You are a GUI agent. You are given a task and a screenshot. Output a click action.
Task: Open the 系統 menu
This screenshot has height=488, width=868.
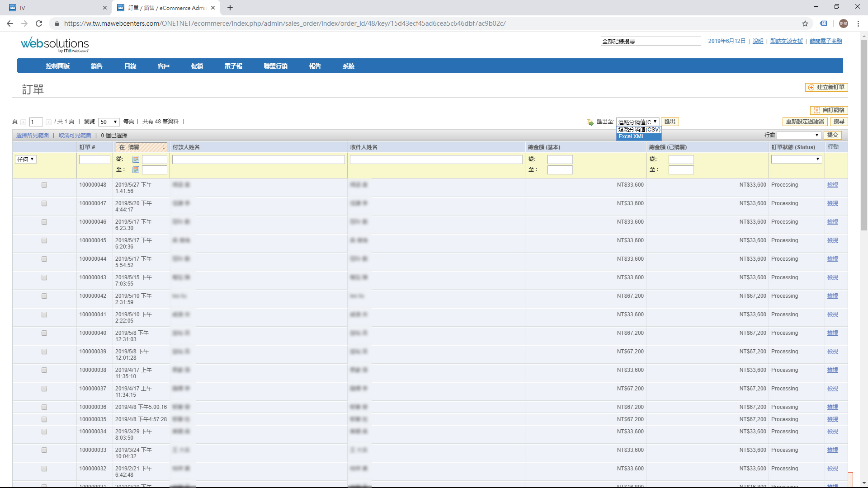coord(349,66)
